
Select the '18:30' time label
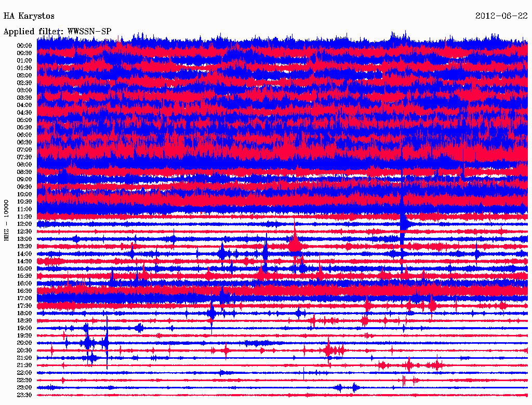pos(24,321)
